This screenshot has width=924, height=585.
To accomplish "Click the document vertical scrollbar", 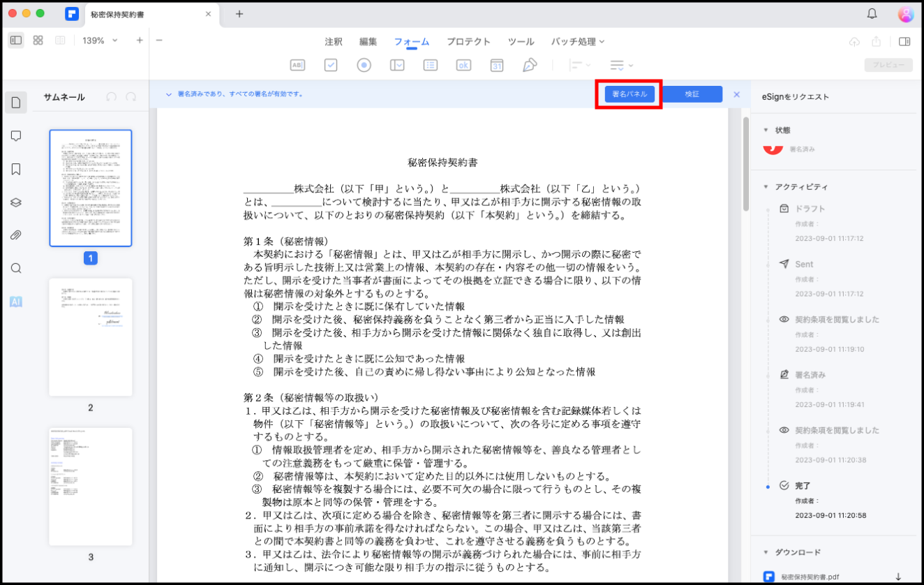I will [x=746, y=164].
